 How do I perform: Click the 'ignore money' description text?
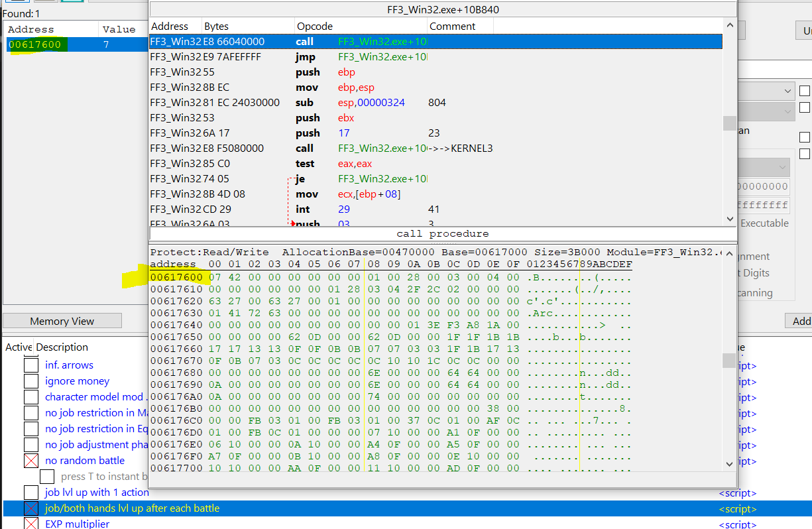[77, 381]
